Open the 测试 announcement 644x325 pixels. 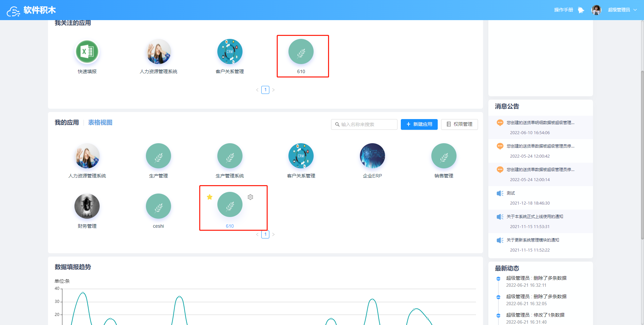pos(540,198)
